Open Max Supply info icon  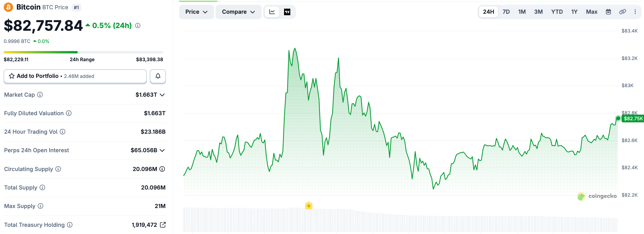click(x=41, y=206)
